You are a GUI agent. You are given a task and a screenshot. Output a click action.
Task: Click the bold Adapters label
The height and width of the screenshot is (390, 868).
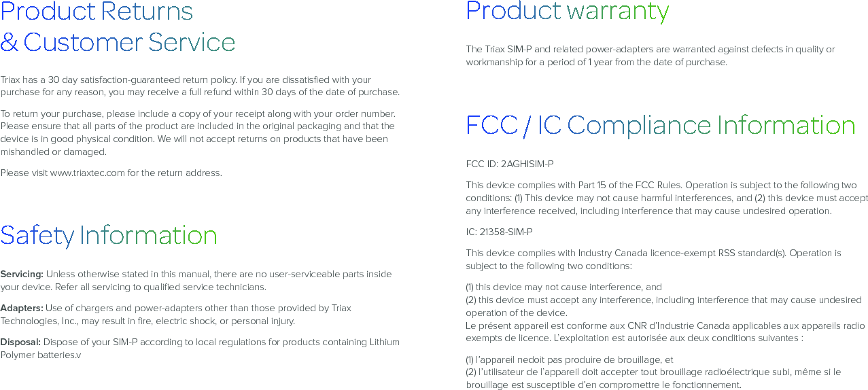(22, 308)
